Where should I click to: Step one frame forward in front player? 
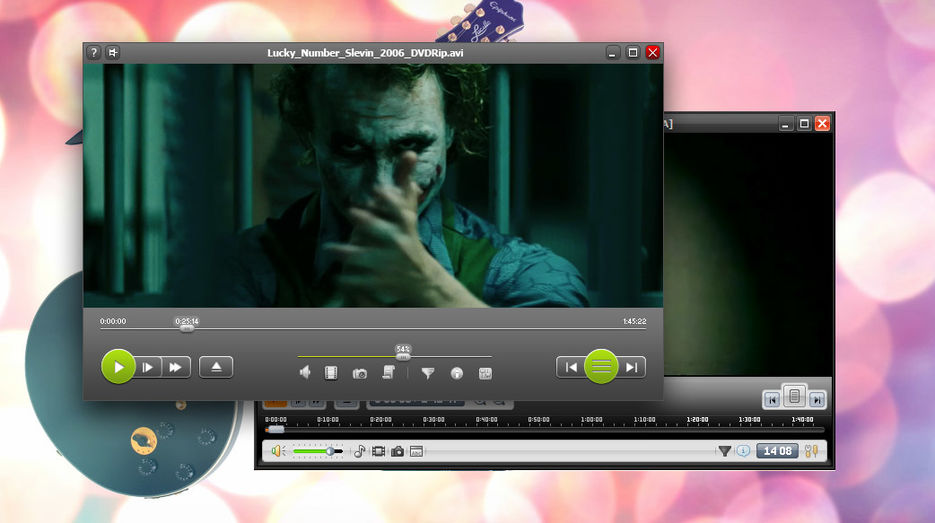coord(148,367)
